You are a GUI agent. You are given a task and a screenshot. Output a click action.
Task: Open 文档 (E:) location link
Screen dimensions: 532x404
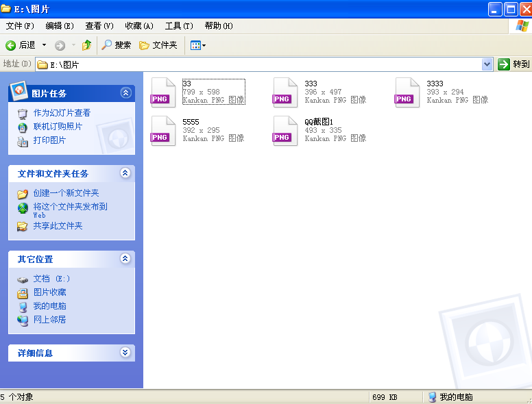51,279
